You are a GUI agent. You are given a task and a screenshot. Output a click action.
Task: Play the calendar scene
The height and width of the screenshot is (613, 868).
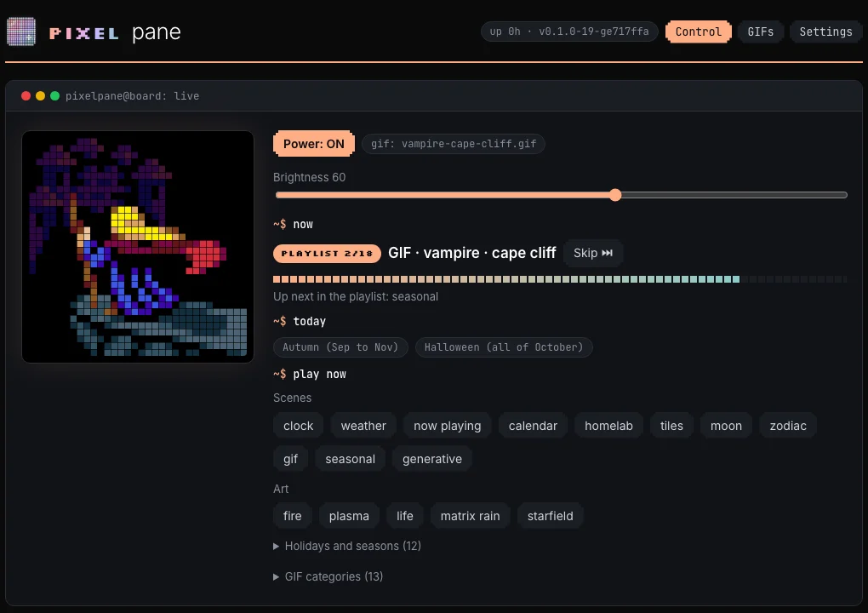point(533,426)
